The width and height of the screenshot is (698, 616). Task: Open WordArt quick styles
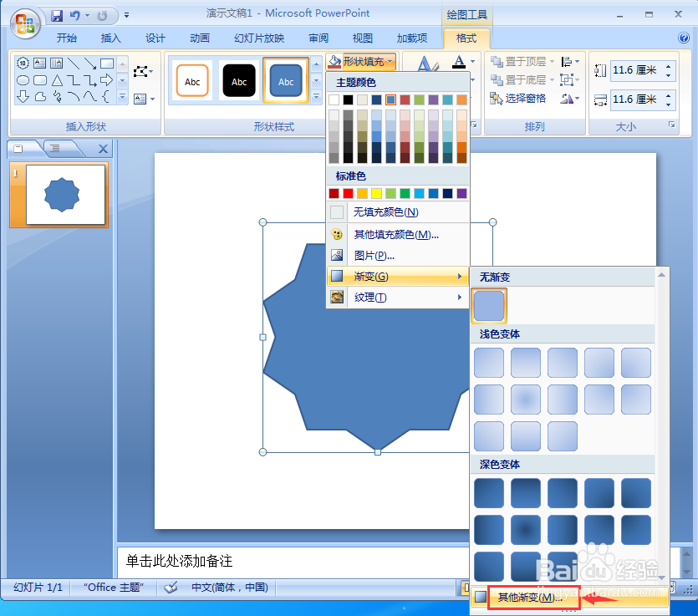click(x=428, y=64)
